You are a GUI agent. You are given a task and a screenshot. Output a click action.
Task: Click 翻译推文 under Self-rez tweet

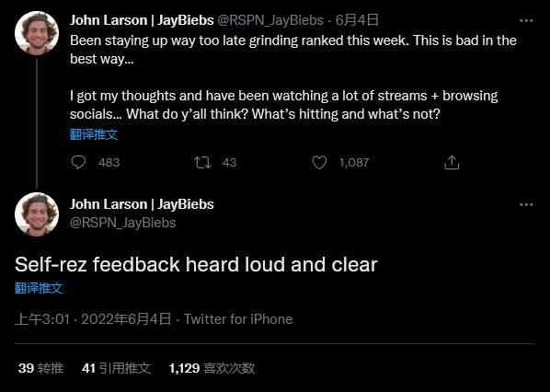click(x=39, y=288)
